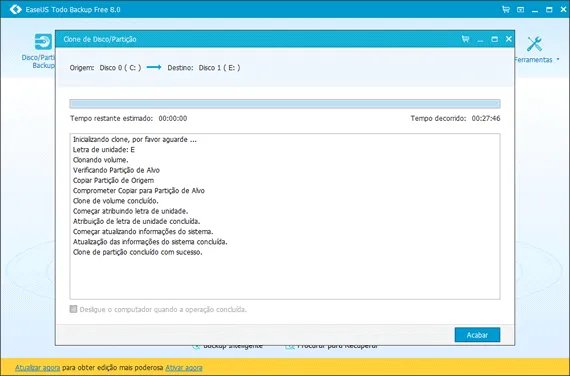Select log line 'Clone de partição concluído com sucesso.'
570x376 pixels.
[x=138, y=252]
